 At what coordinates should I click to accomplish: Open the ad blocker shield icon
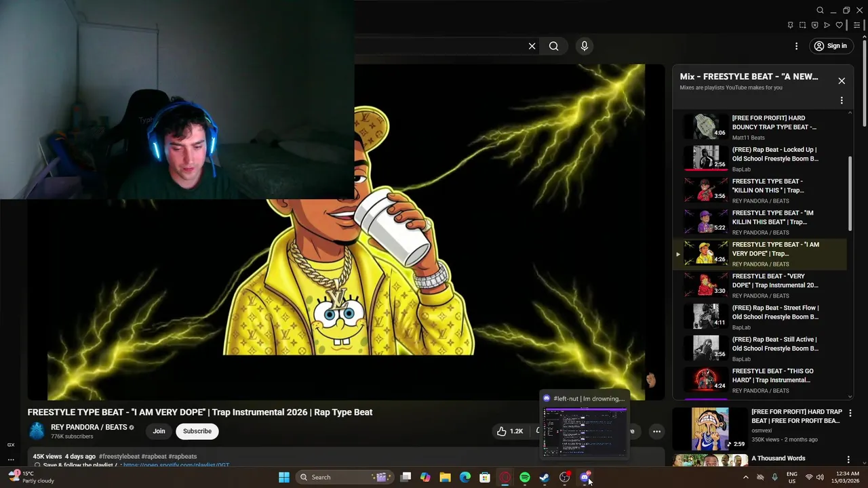814,25
